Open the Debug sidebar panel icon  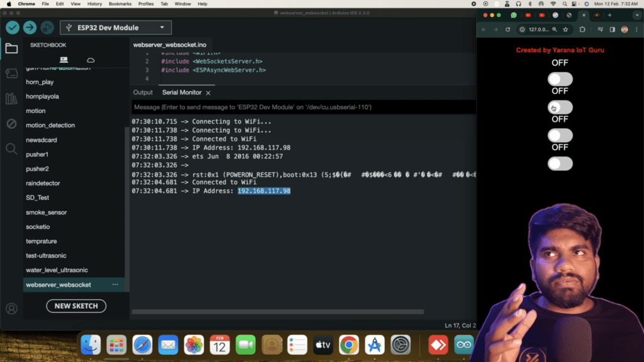click(11, 124)
